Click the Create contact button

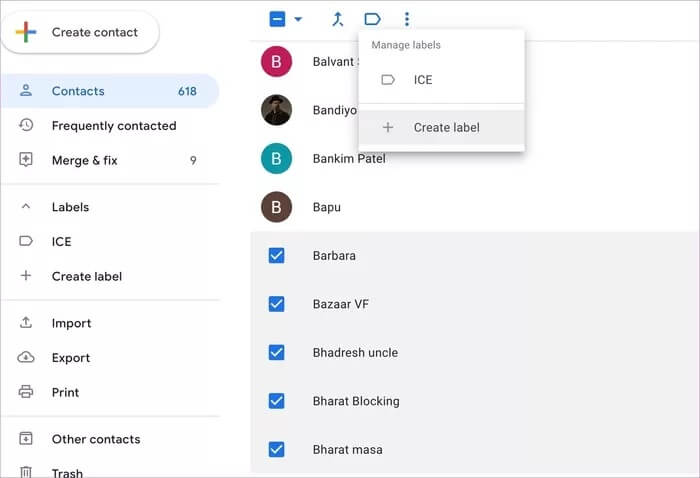pos(80,32)
